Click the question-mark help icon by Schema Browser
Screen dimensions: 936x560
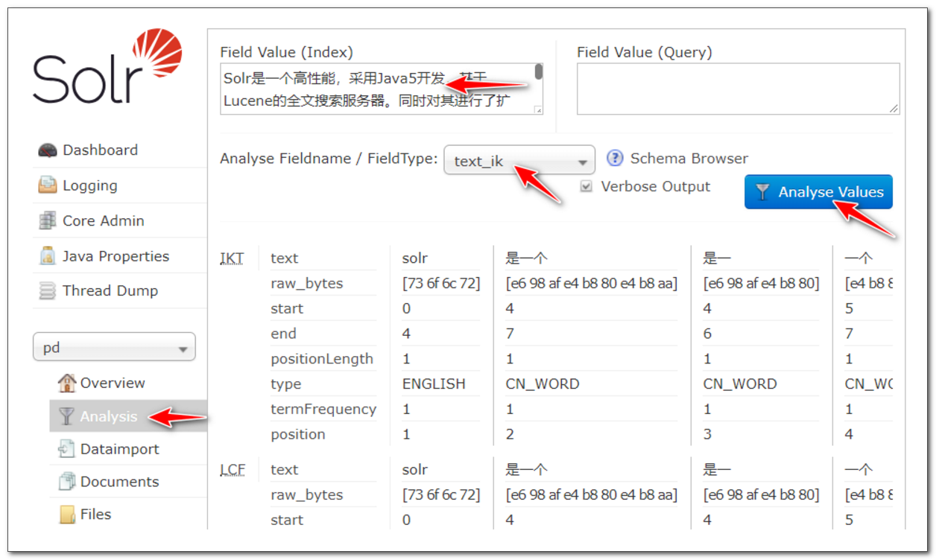(x=615, y=159)
